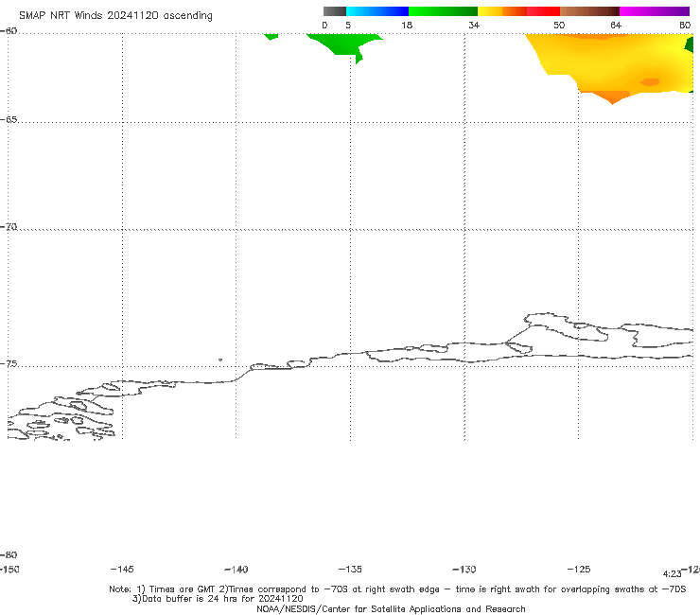Click the longitude label -135

pyautogui.click(x=350, y=569)
